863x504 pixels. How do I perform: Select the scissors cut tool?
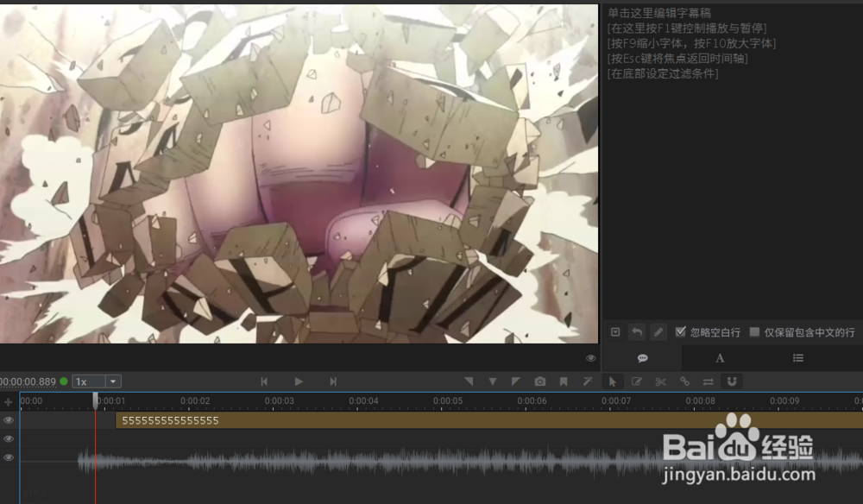(660, 381)
